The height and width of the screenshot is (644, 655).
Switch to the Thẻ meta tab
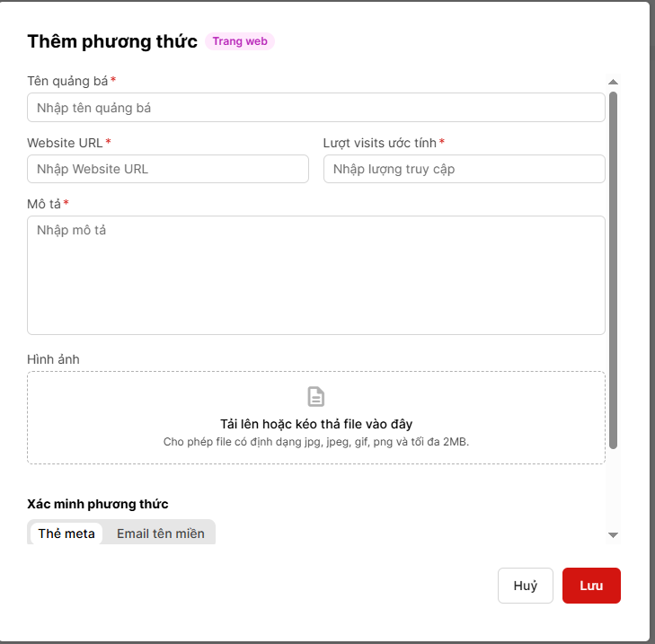(x=66, y=534)
